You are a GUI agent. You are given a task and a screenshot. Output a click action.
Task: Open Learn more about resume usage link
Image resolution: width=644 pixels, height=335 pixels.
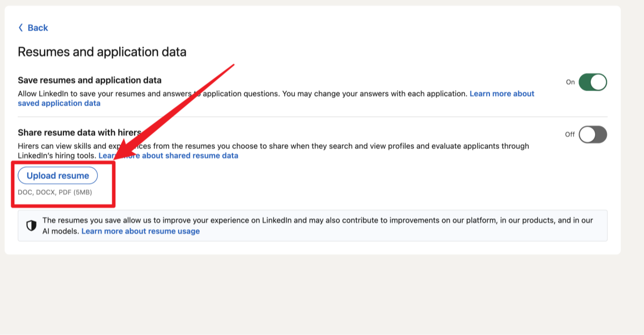click(141, 231)
